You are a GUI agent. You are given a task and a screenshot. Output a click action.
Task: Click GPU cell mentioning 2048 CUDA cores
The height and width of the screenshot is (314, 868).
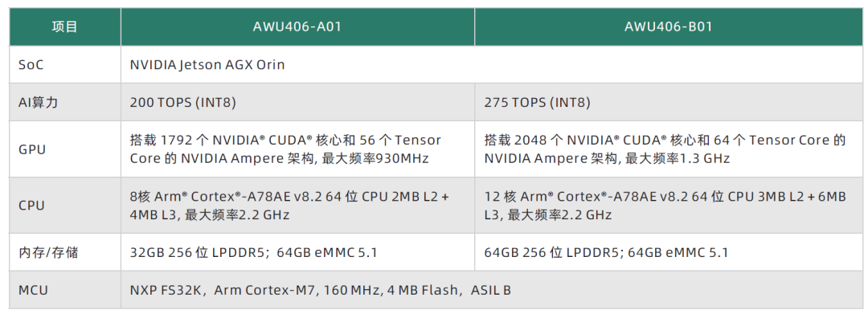[668, 149]
